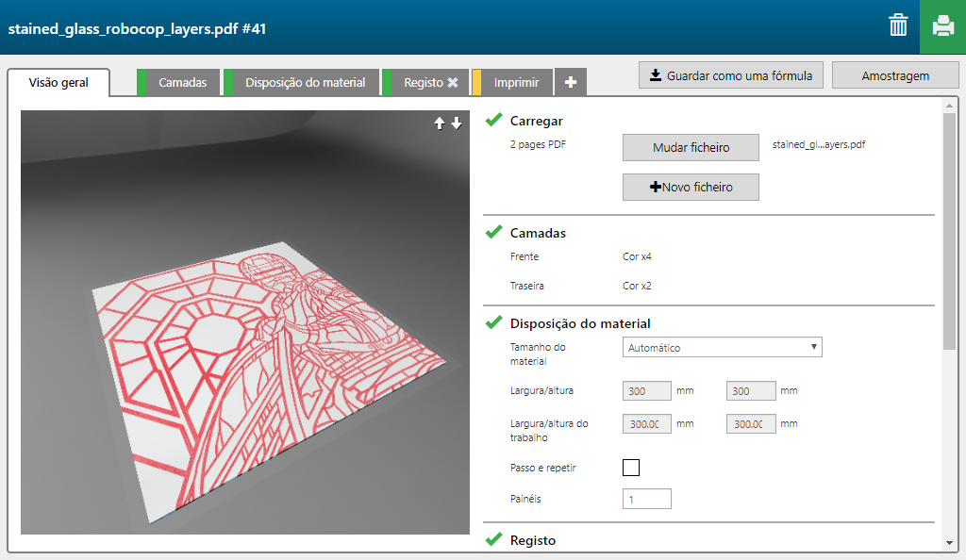Click the job width field 300.00
966x560 pixels.
point(647,424)
